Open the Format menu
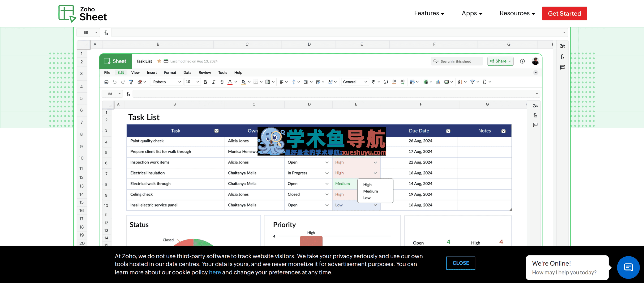 coord(170,72)
